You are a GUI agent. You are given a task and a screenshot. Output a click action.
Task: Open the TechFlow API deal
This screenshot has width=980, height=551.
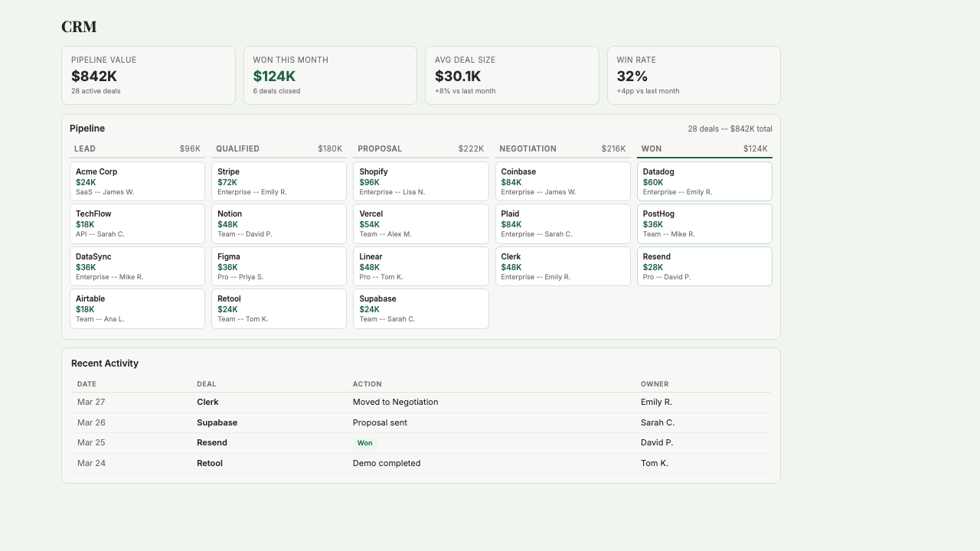(137, 223)
